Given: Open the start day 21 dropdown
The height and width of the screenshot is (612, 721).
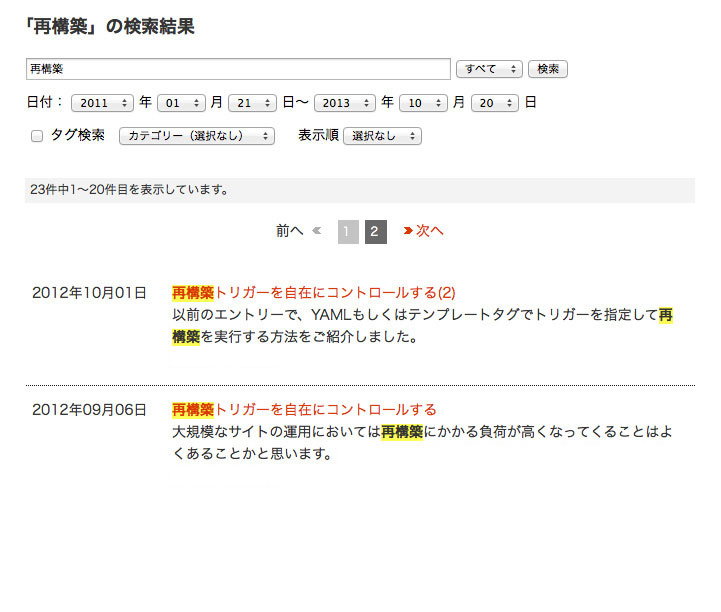Looking at the screenshot, I should pos(252,103).
